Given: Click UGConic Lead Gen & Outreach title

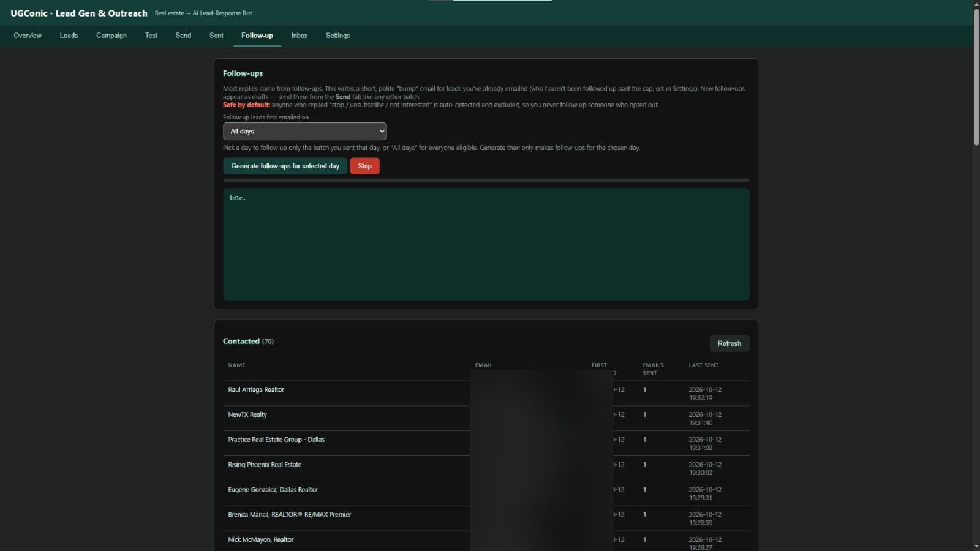Looking at the screenshot, I should point(79,13).
